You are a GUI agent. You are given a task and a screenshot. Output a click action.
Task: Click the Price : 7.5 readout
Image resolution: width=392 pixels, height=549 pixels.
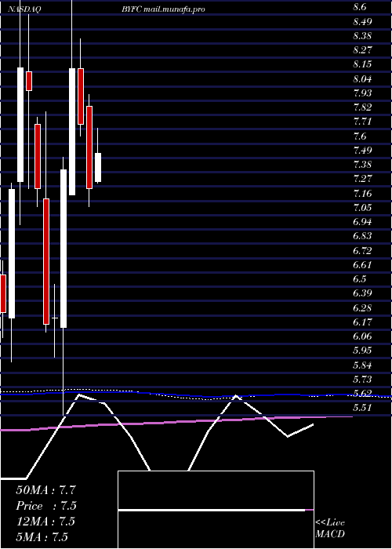tap(45, 506)
